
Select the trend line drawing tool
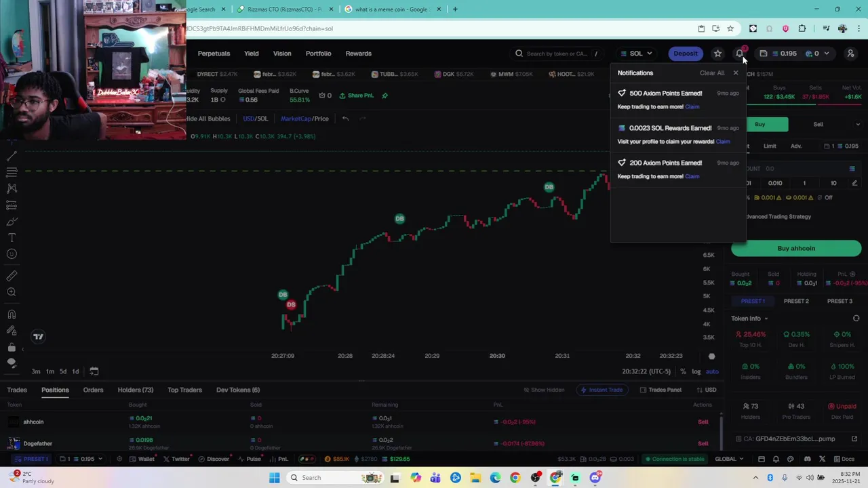click(12, 156)
